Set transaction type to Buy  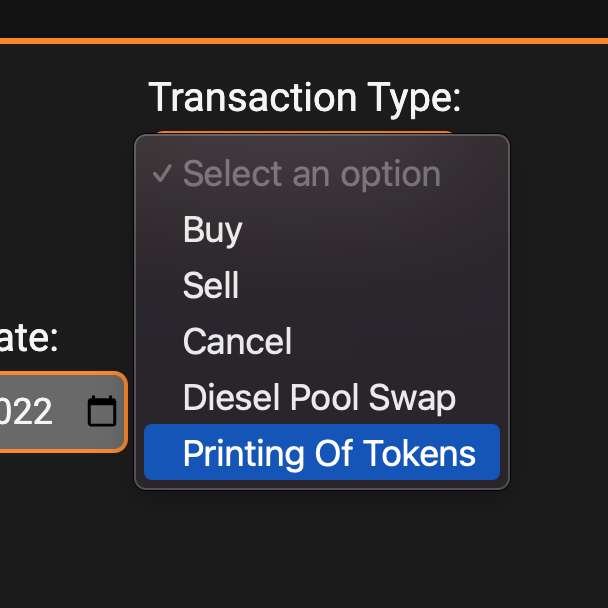coord(213,231)
